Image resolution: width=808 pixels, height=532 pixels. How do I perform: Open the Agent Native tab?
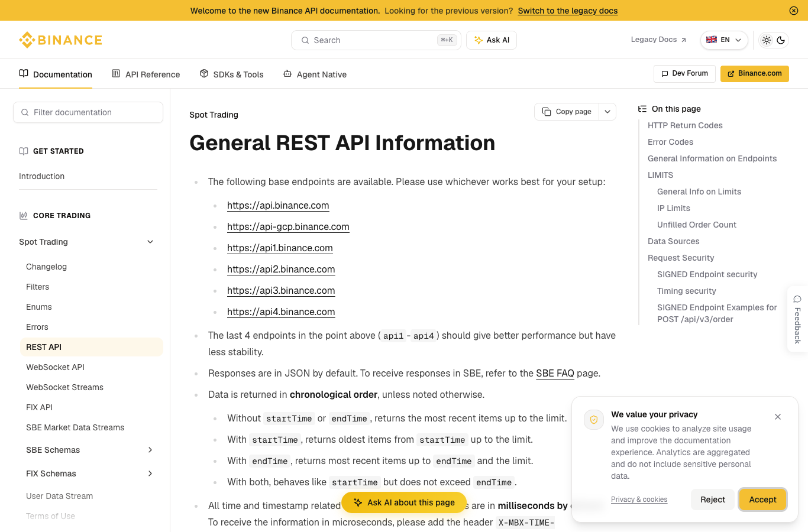[315, 74]
